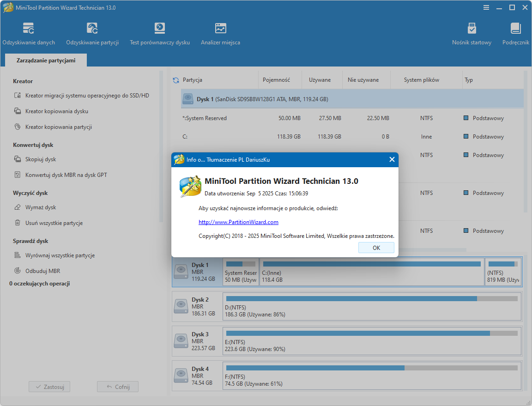This screenshot has height=406, width=532.
Task: Click the Usuń wszystkie partycje label
Action: 54,223
